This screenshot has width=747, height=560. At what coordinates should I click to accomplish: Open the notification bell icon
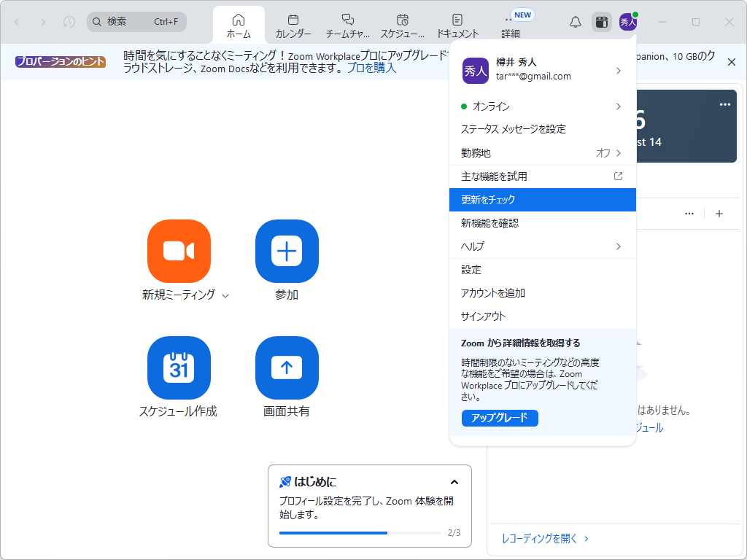575,22
